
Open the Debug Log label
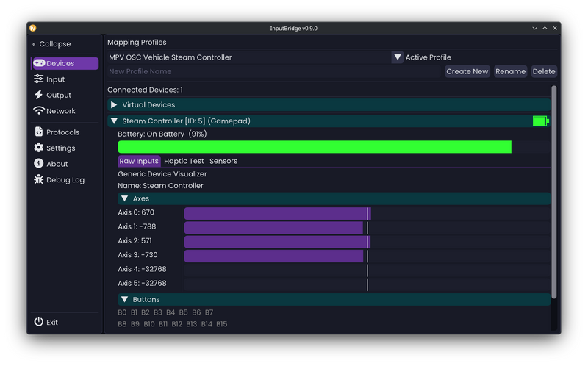(65, 180)
